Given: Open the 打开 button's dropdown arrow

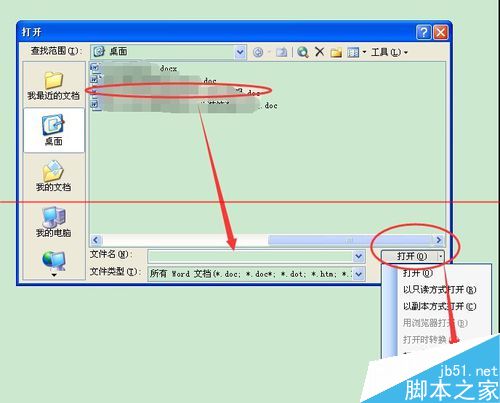Looking at the screenshot, I should [441, 256].
